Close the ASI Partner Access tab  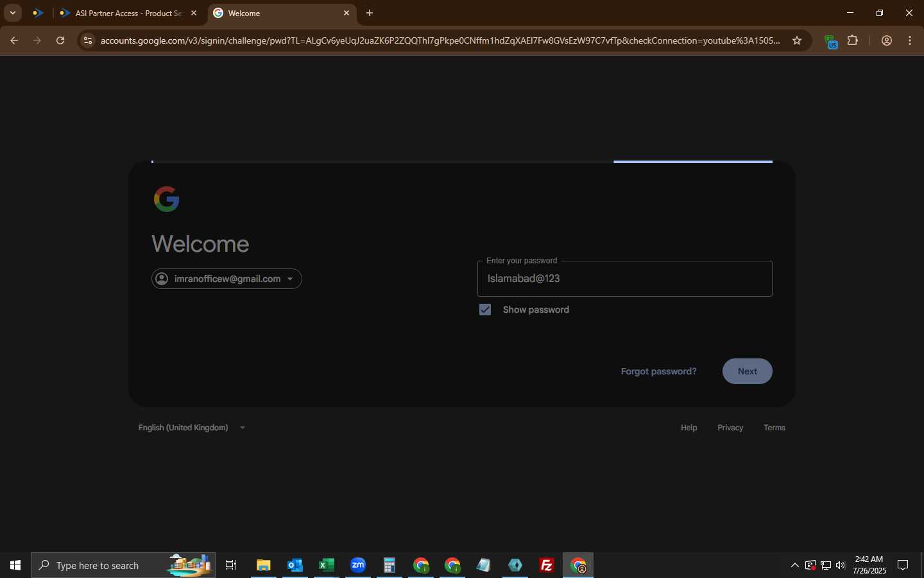pyautogui.click(x=194, y=13)
